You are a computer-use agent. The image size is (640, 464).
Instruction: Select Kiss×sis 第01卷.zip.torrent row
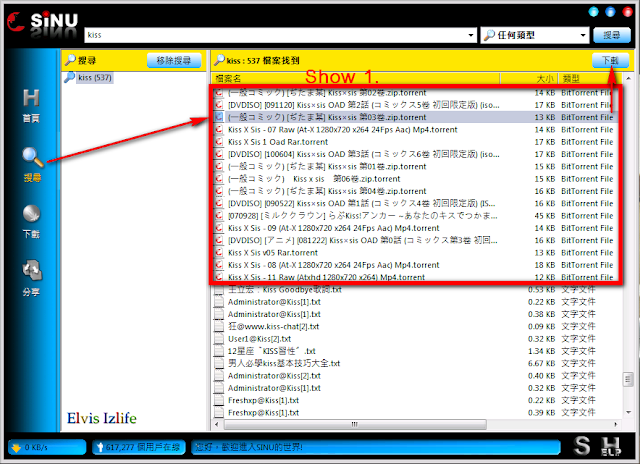click(x=414, y=166)
